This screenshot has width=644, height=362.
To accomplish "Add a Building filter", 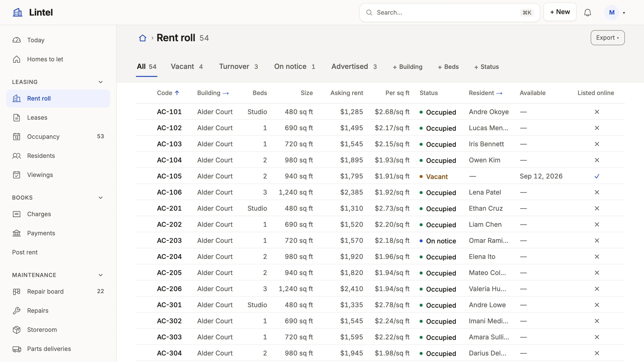I will click(408, 67).
